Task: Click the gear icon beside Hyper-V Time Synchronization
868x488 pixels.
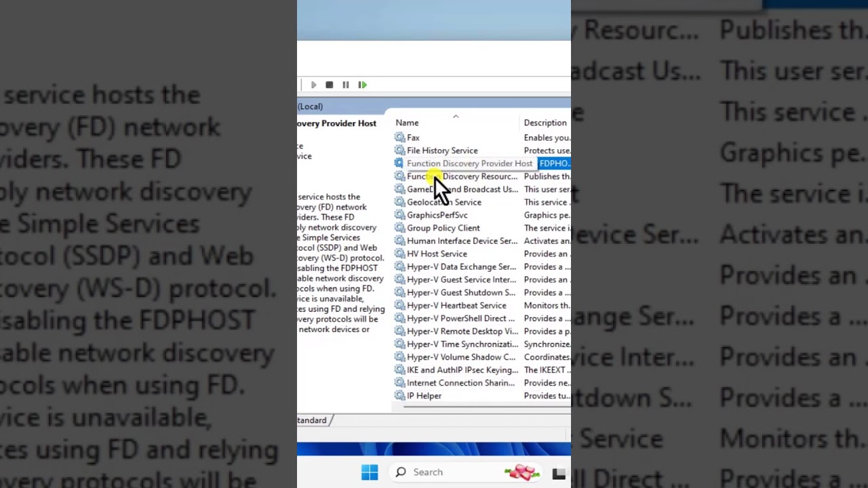Action: [x=399, y=344]
